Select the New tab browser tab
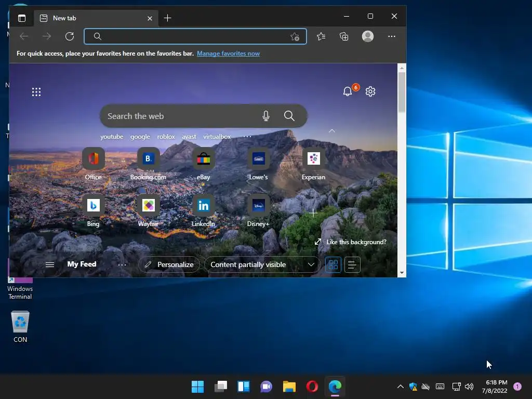 point(95,18)
